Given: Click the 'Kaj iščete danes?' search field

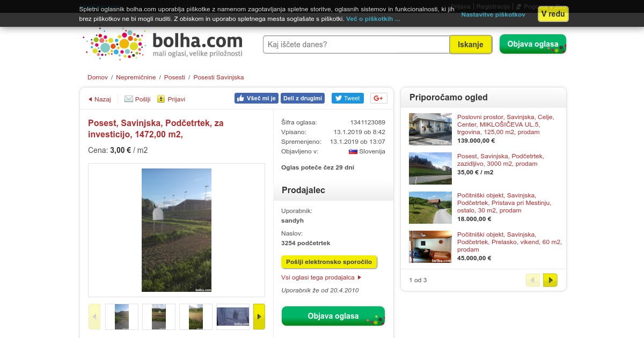Looking at the screenshot, I should click(356, 45).
